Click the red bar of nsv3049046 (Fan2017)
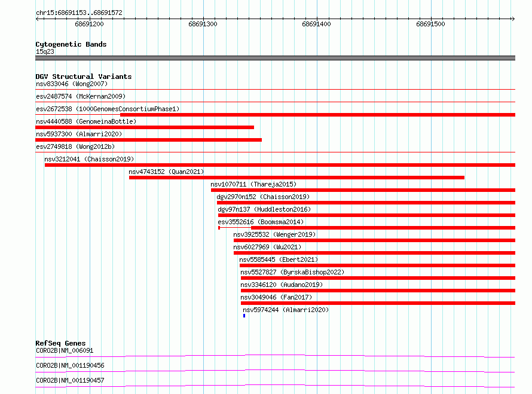The height and width of the screenshot is (394, 532). (378, 303)
